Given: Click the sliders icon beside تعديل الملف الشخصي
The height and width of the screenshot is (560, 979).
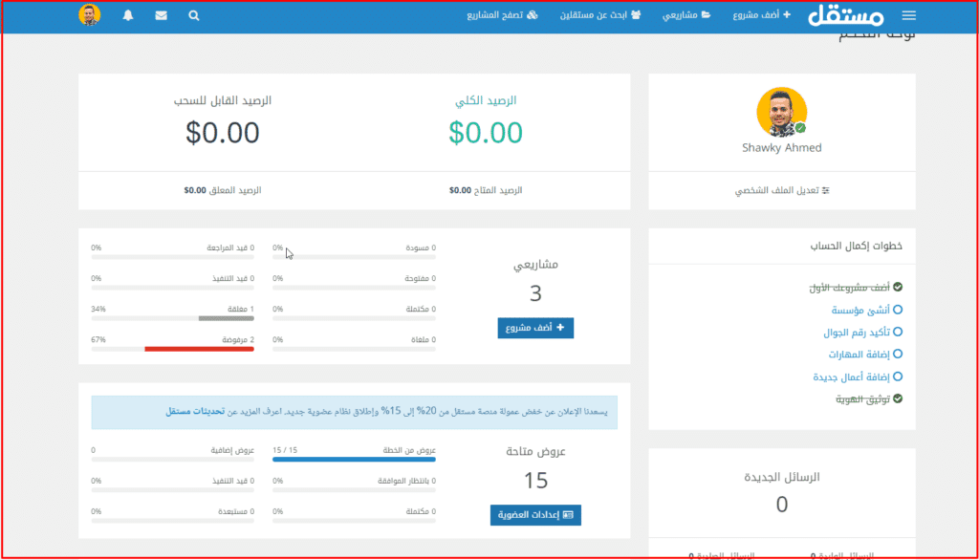Looking at the screenshot, I should tap(826, 190).
